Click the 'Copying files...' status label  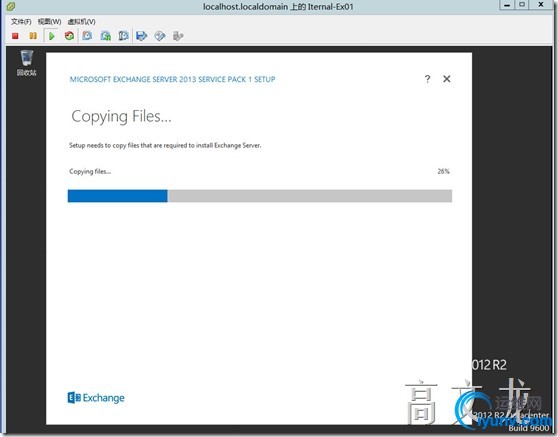point(90,172)
